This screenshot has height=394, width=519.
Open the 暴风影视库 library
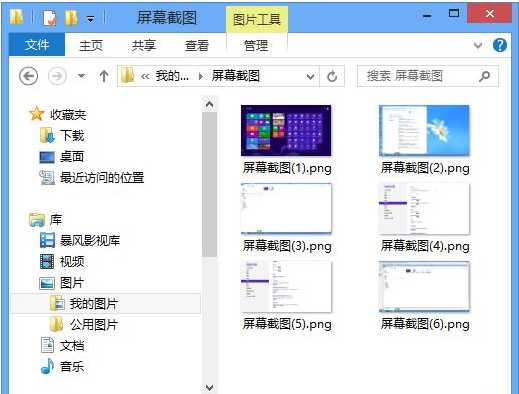[x=90, y=240]
